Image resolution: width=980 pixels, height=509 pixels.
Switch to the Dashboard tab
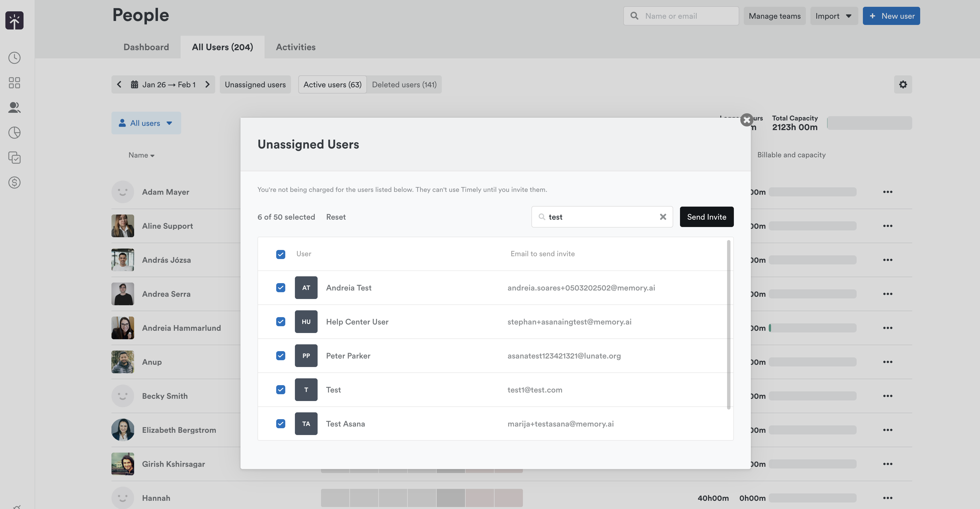(146, 47)
